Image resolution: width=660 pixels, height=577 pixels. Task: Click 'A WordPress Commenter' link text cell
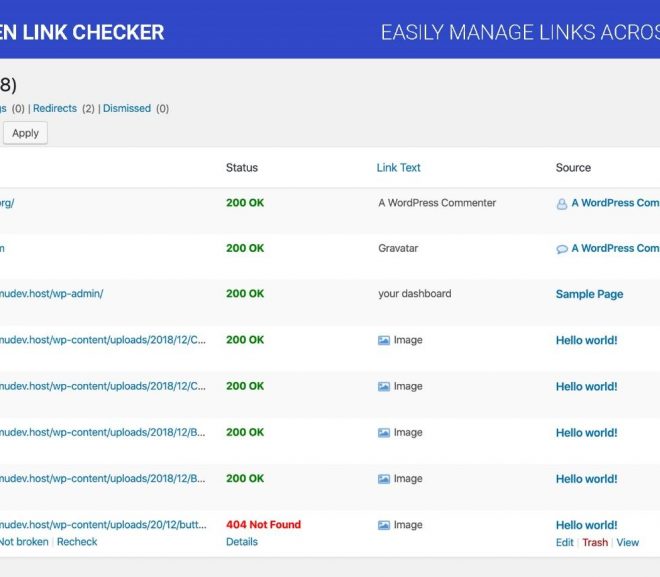coord(437,203)
